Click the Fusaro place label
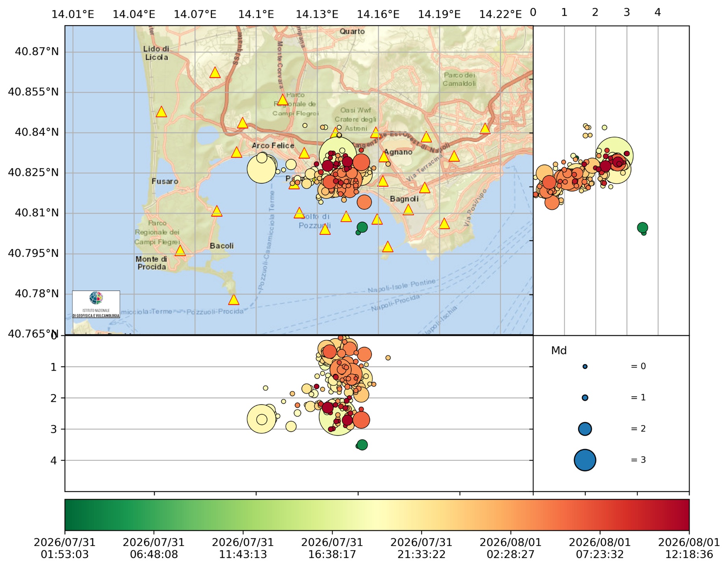The width and height of the screenshot is (728, 568). coord(165,182)
